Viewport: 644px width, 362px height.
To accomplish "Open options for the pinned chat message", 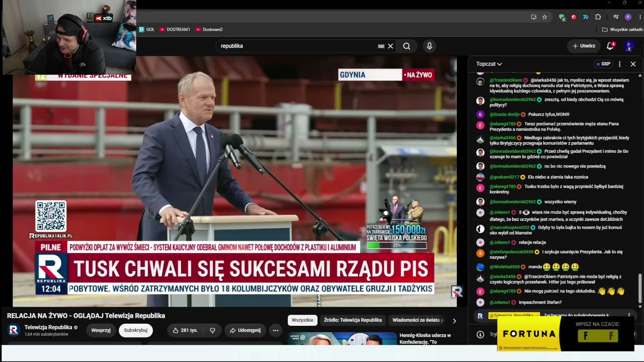I will [x=629, y=316].
